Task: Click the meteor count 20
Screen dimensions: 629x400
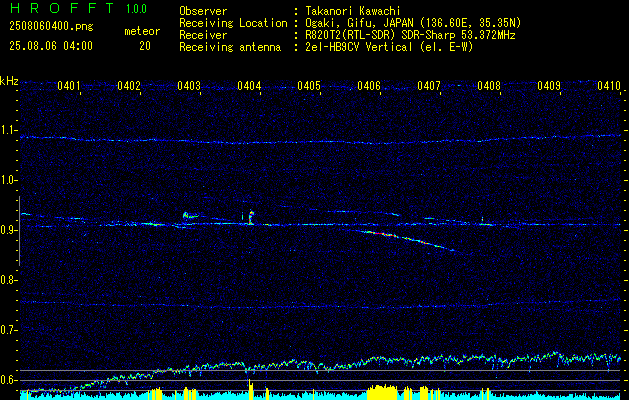Action: 145,46
